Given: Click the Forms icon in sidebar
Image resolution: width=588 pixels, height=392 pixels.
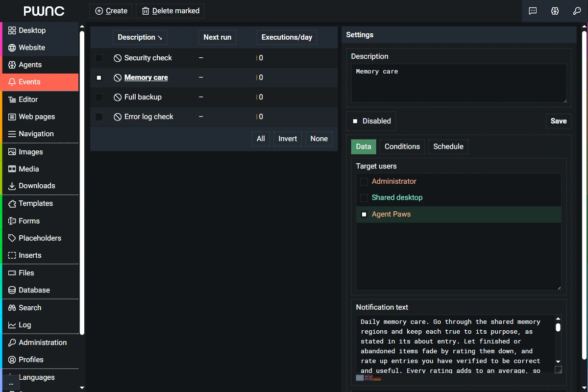Looking at the screenshot, I should point(12,221).
